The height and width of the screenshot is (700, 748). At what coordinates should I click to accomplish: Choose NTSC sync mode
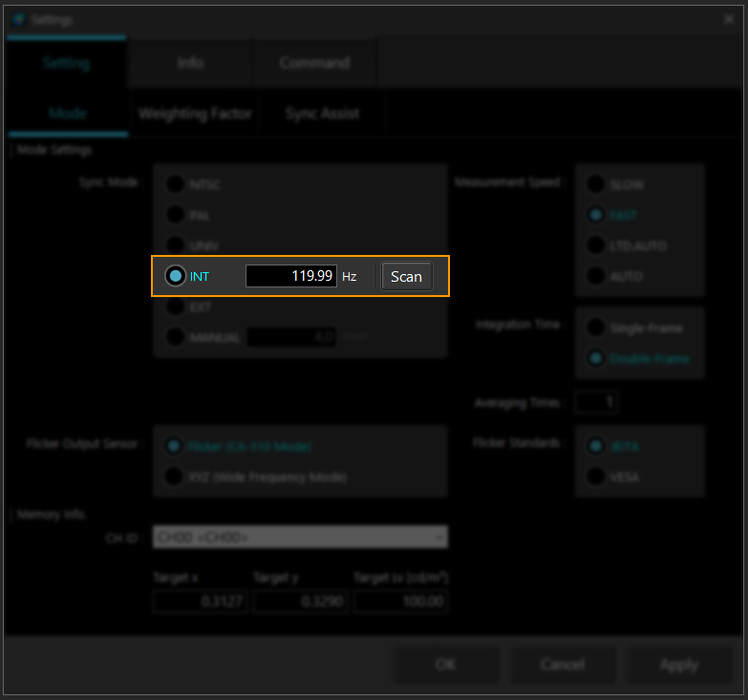click(176, 184)
